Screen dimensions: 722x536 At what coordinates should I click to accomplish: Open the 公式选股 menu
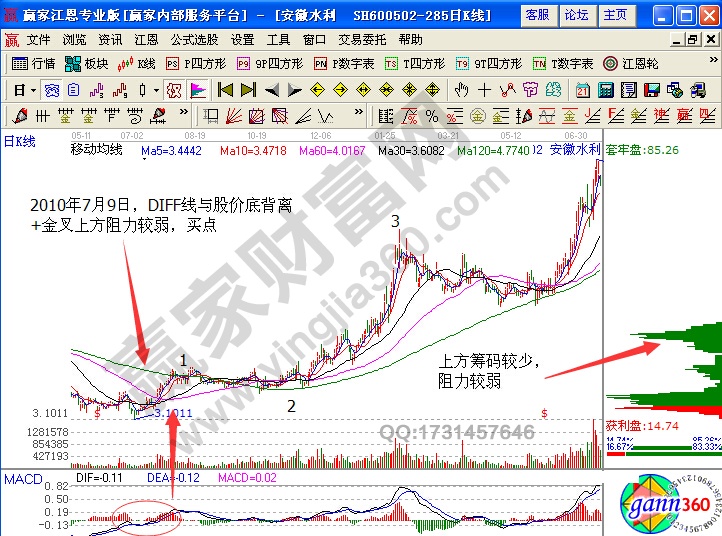194,40
